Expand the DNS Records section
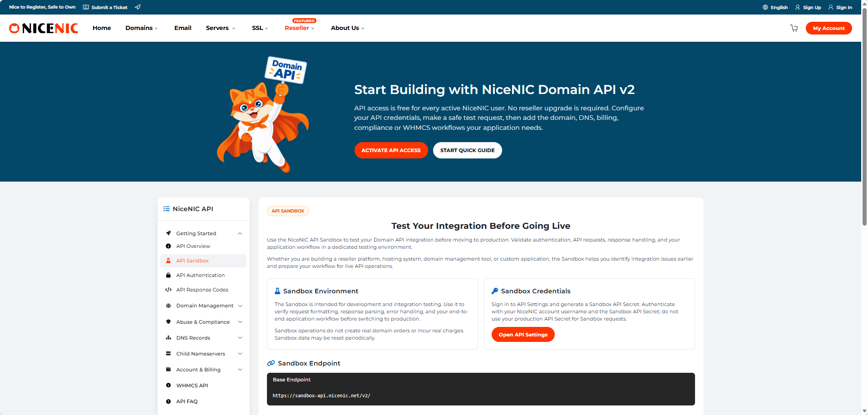Image resolution: width=868 pixels, height=415 pixels. 240,338
